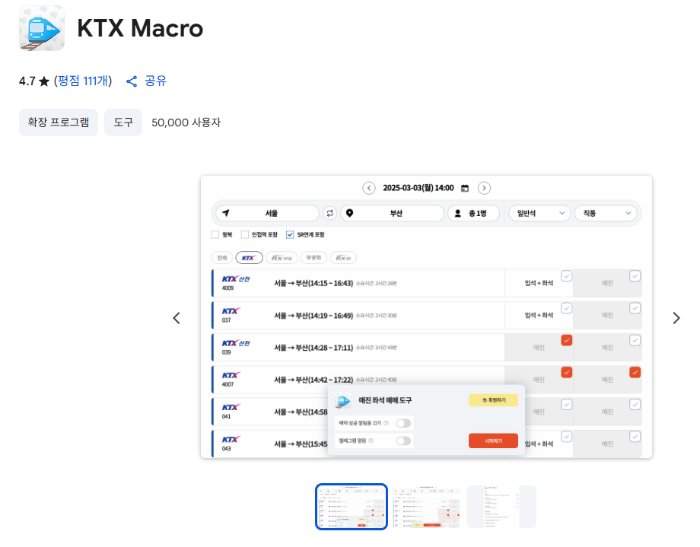Select the ITX-새마을 filter tab
The width and height of the screenshot is (700, 547).
pos(343,258)
